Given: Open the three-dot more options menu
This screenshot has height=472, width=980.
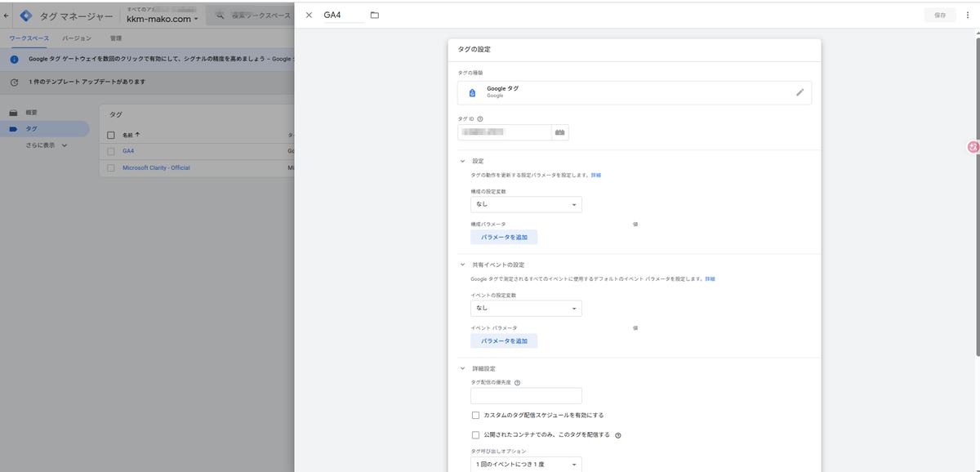Looking at the screenshot, I should click(x=968, y=15).
